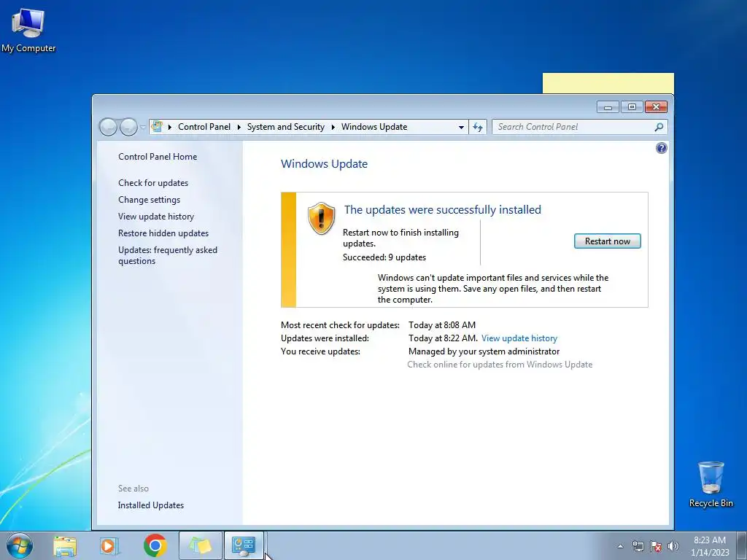The image size is (747, 560).
Task: Click the yellow sticky note behind window
Action: [x=608, y=83]
